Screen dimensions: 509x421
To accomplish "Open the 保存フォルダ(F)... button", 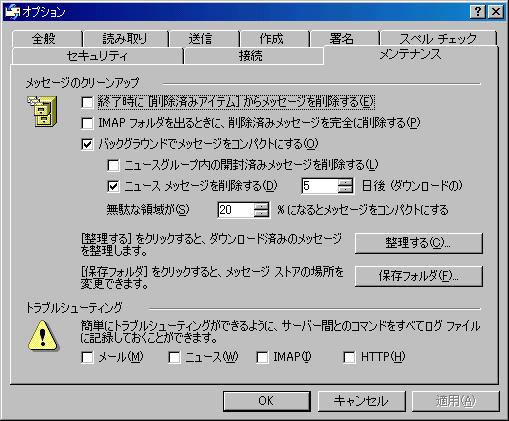I will point(419,276).
